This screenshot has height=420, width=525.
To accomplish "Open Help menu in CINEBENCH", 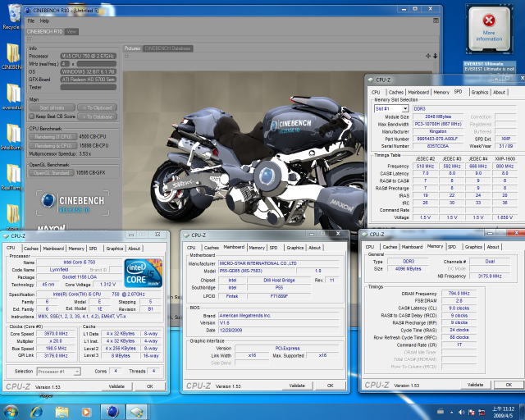I will pyautogui.click(x=44, y=21).
